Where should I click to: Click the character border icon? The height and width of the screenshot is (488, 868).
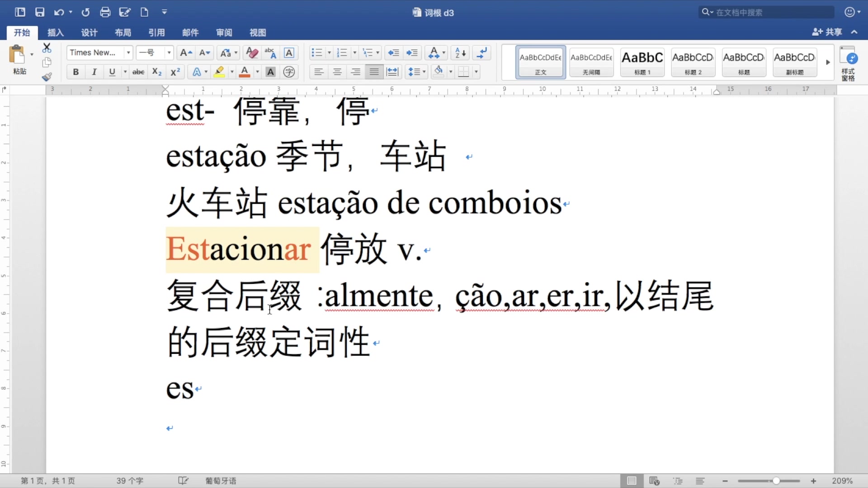coord(289,53)
